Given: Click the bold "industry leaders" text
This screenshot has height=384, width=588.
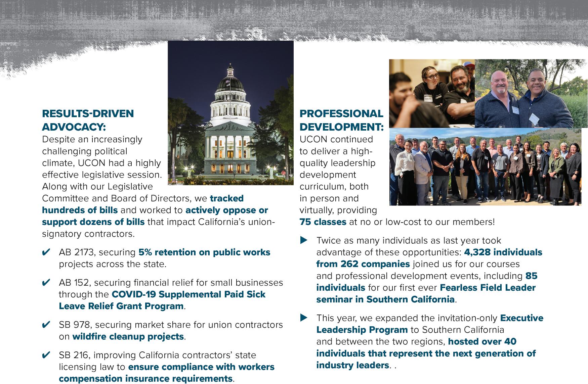Looking at the screenshot, I should pyautogui.click(x=353, y=365).
